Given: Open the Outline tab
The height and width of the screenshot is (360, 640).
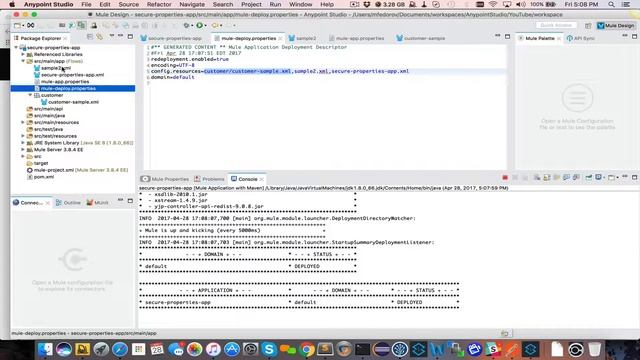Looking at the screenshot, I should pos(68,202).
